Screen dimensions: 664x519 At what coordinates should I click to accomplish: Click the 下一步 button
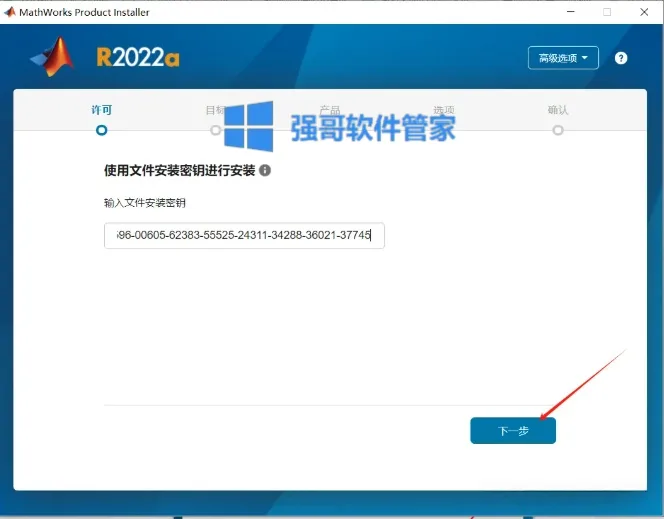[x=513, y=431]
